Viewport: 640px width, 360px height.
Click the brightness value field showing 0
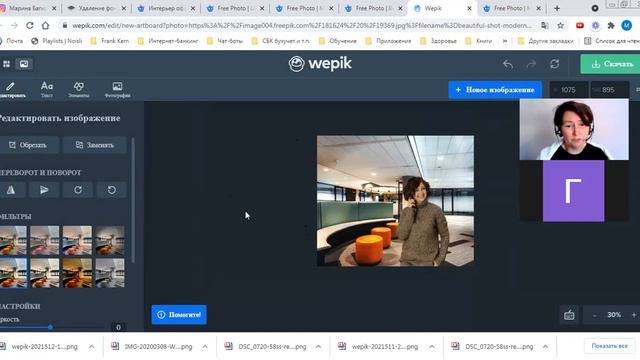point(118,327)
